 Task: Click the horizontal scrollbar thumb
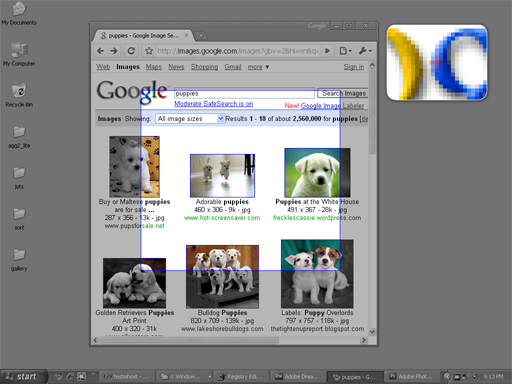(x=189, y=340)
